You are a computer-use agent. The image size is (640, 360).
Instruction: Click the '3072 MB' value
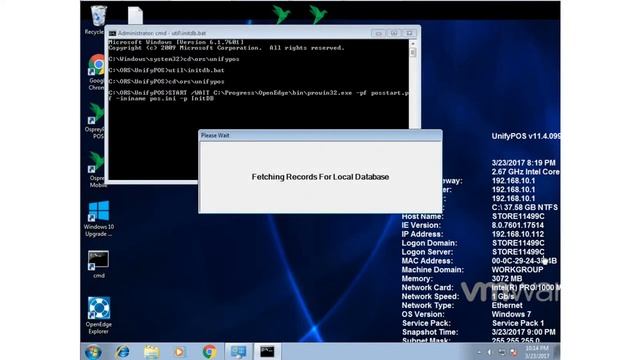click(x=507, y=279)
